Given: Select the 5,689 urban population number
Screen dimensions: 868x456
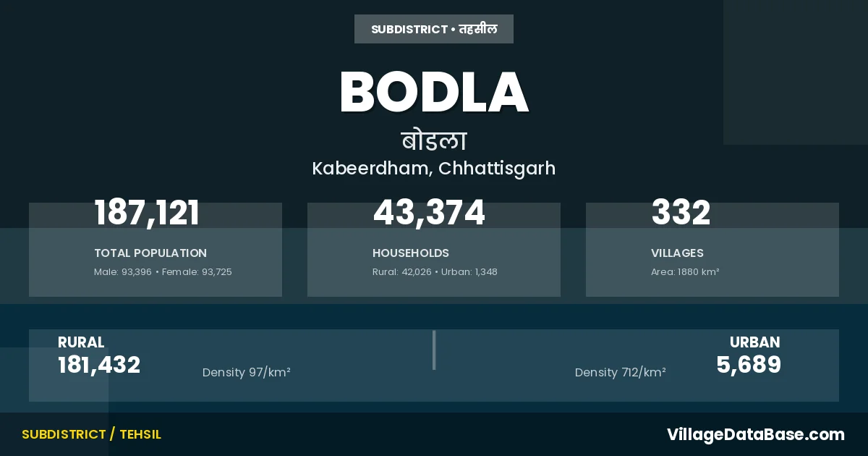Looking at the screenshot, I should click(749, 365).
